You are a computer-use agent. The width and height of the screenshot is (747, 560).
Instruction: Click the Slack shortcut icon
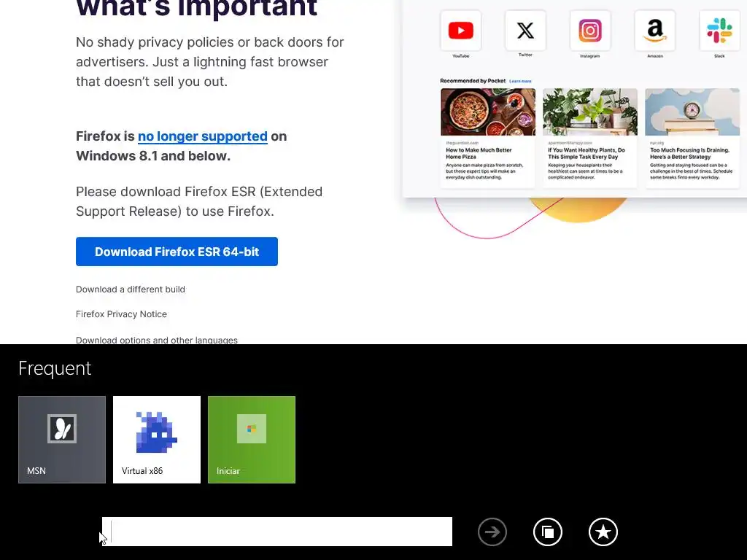tap(719, 31)
